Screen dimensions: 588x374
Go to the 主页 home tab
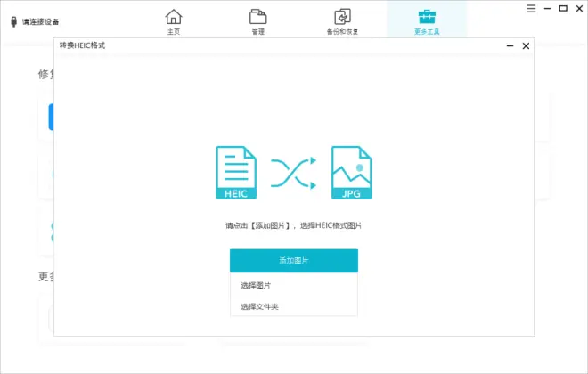174,21
